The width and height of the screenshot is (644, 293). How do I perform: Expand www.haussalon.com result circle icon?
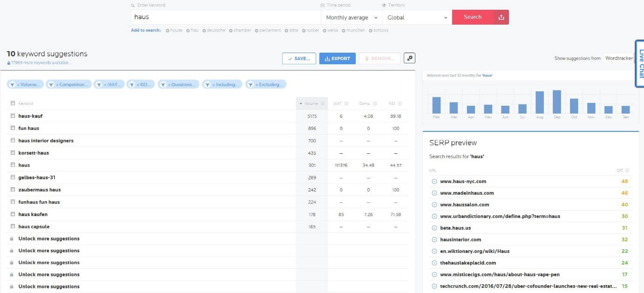coord(434,204)
